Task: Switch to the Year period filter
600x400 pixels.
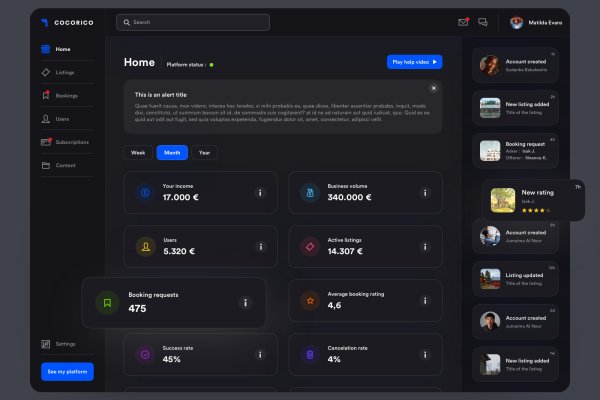Action: [x=204, y=153]
